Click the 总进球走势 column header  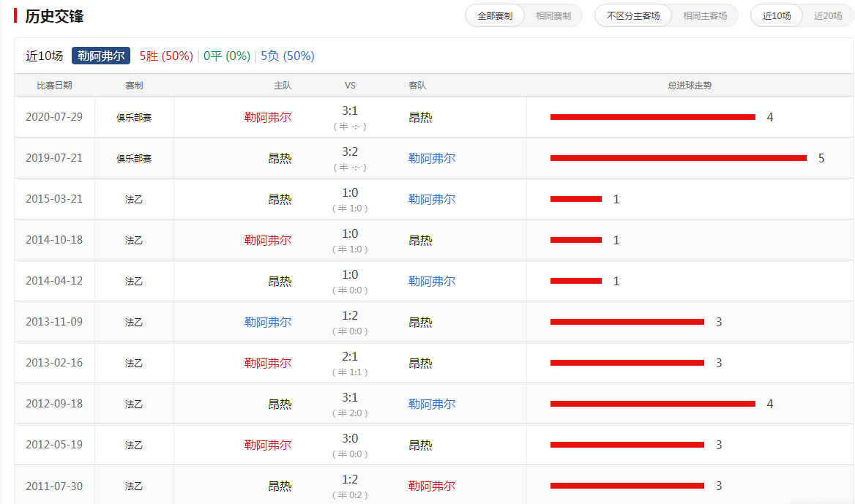coord(690,85)
